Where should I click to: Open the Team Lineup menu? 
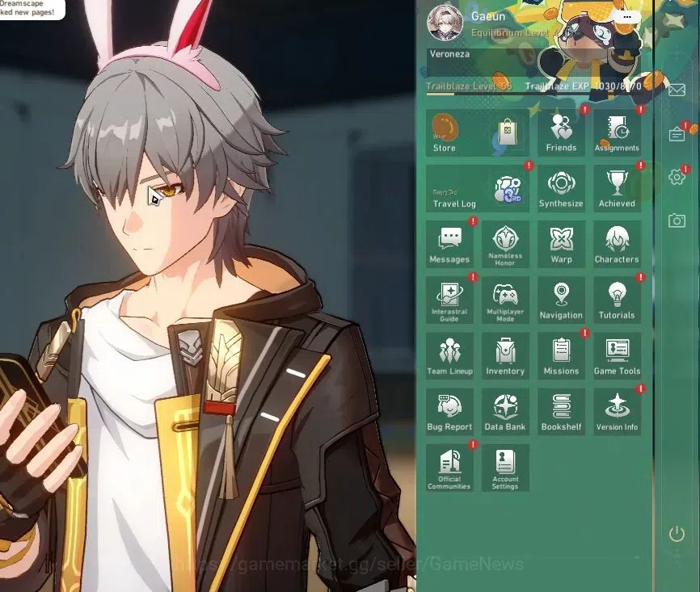tap(449, 355)
